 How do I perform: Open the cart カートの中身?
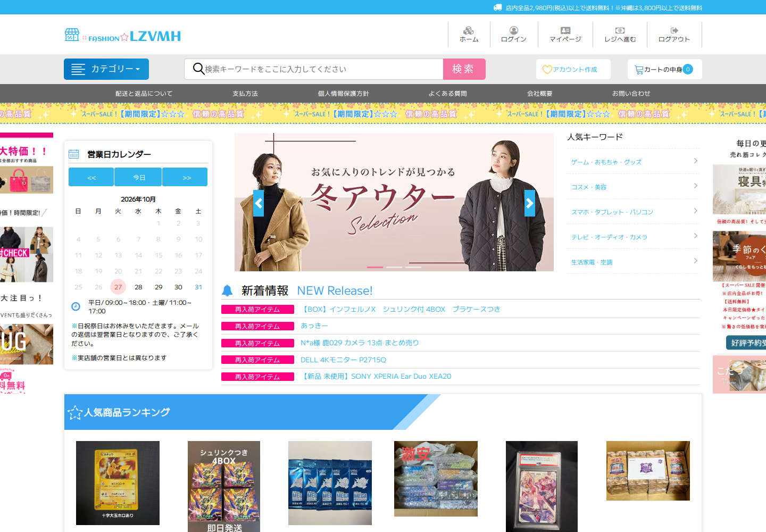665,69
